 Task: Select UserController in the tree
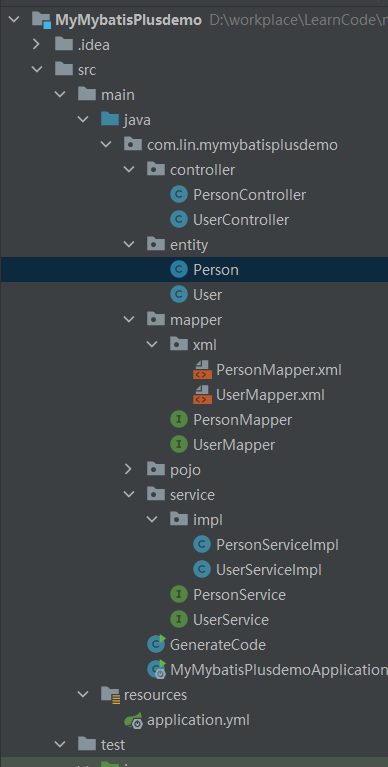[x=241, y=220]
